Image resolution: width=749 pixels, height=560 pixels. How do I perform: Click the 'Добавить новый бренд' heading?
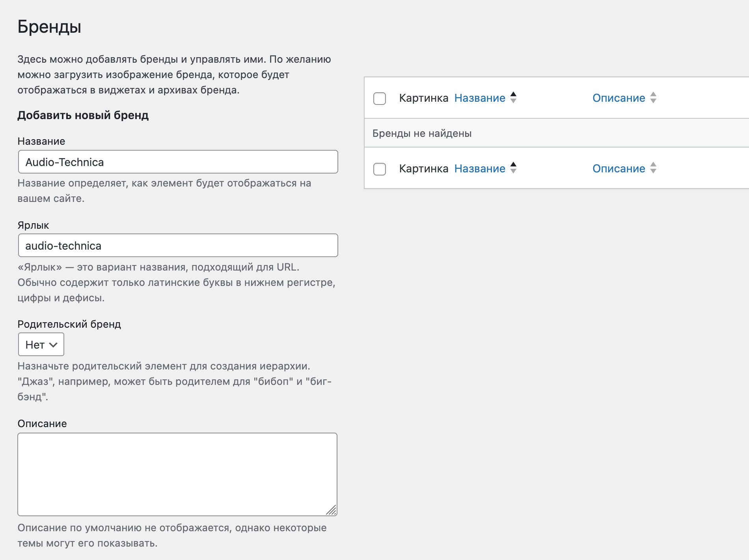click(83, 115)
